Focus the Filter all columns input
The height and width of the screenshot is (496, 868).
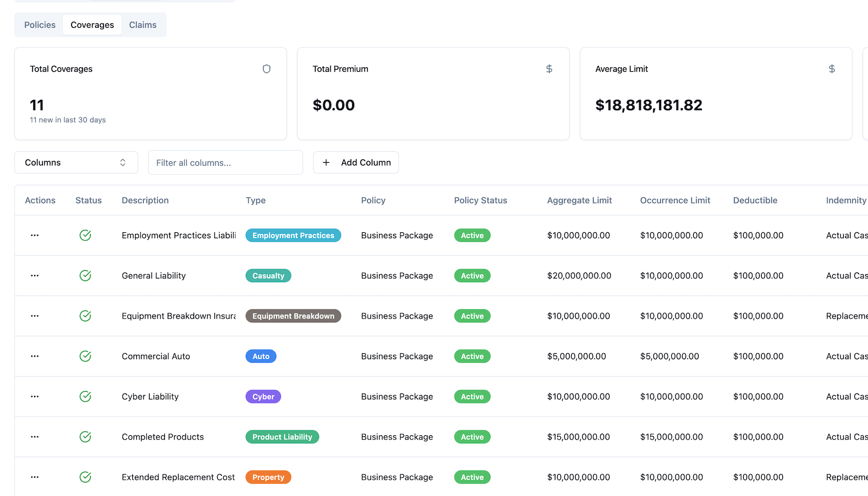coord(225,163)
